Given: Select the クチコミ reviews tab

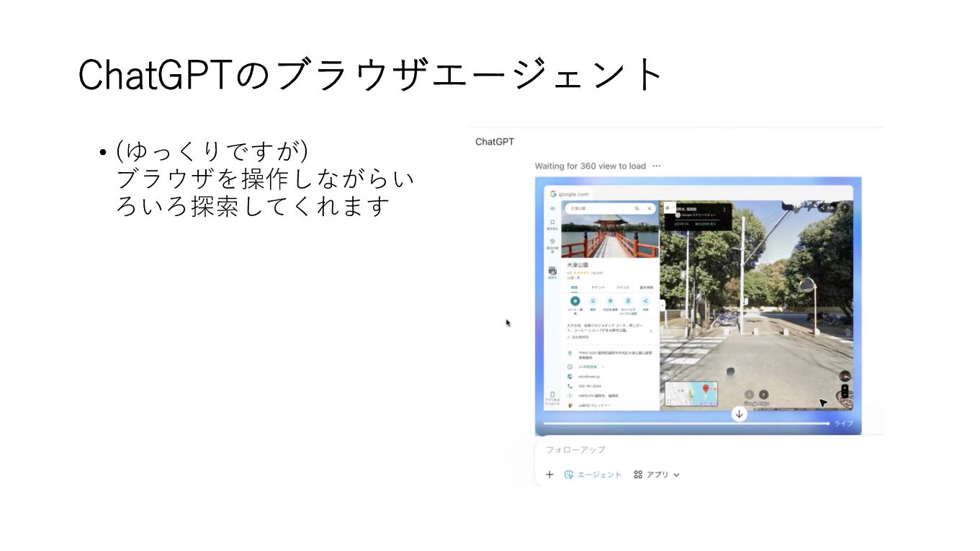Looking at the screenshot, I should pos(622,287).
